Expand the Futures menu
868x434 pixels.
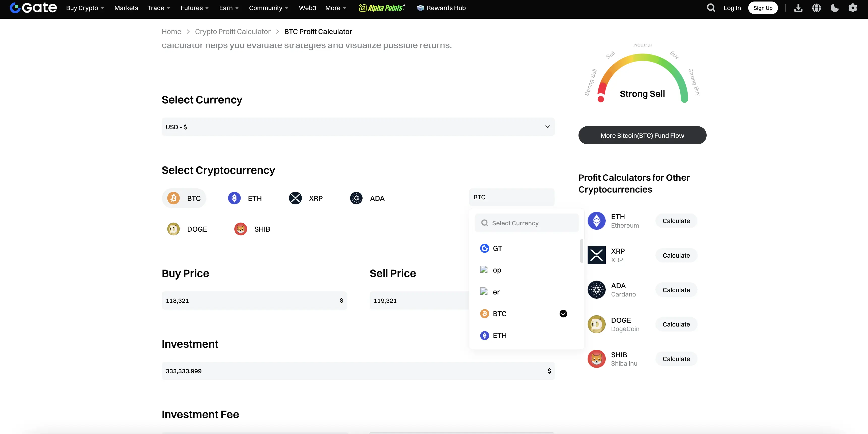(x=194, y=8)
